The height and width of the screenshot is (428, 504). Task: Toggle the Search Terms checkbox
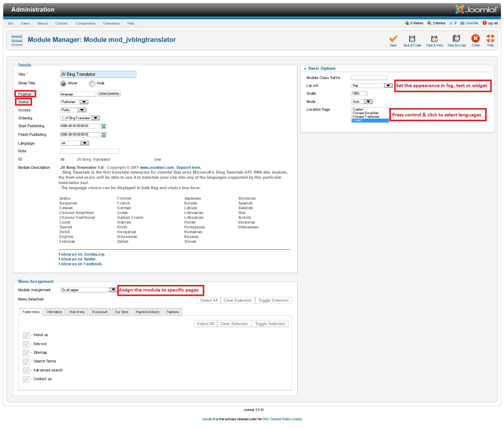(26, 362)
